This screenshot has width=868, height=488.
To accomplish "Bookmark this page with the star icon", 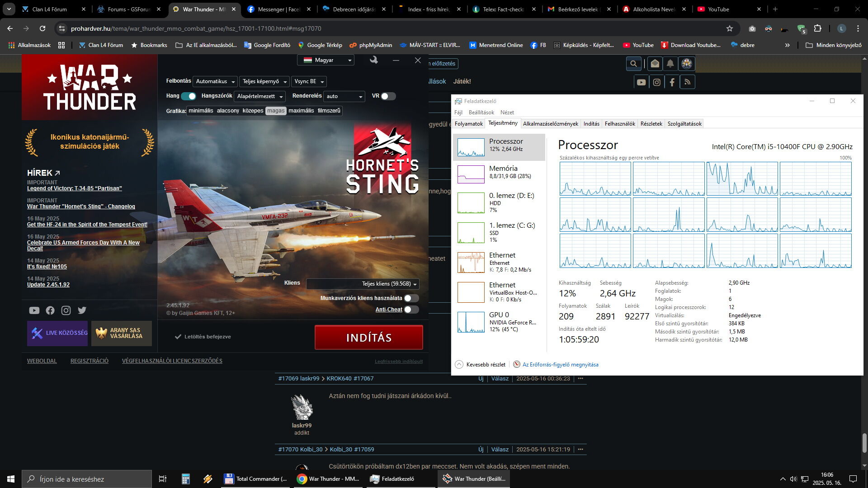I will point(730,28).
